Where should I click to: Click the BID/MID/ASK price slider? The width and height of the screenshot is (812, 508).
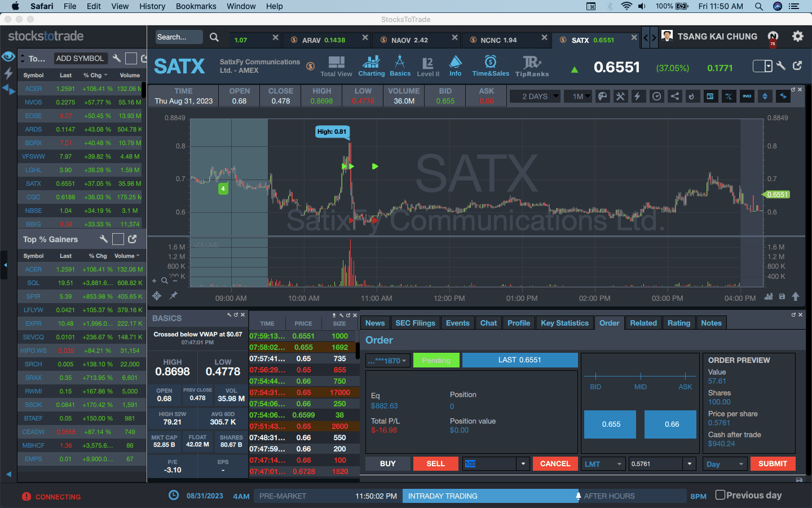point(641,376)
